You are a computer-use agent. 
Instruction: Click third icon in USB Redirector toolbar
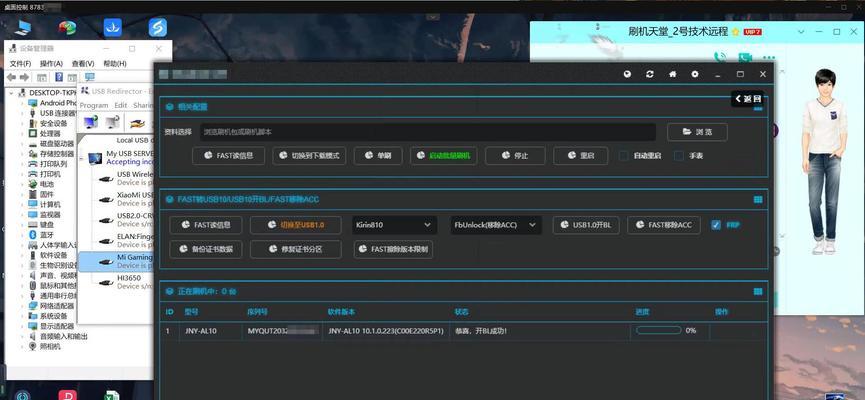[138, 122]
